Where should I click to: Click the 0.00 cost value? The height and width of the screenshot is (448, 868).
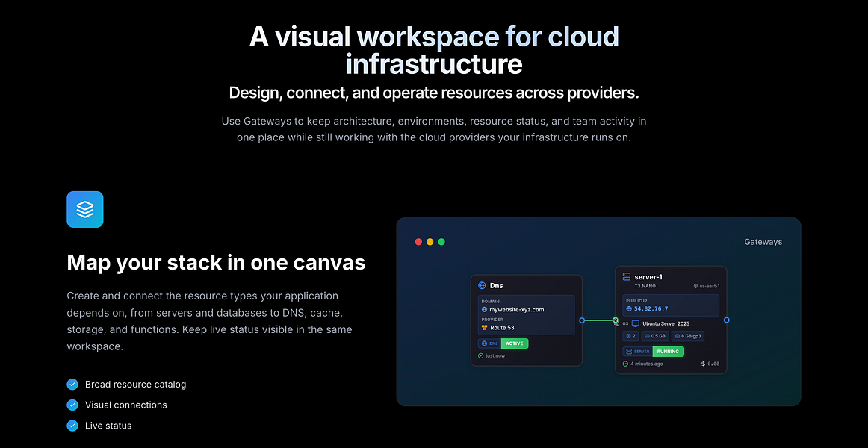point(713,364)
